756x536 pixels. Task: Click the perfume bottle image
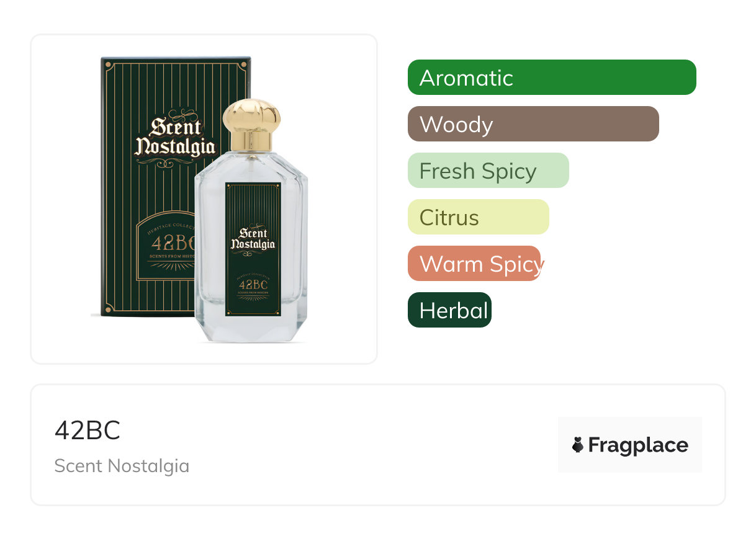(x=251, y=221)
